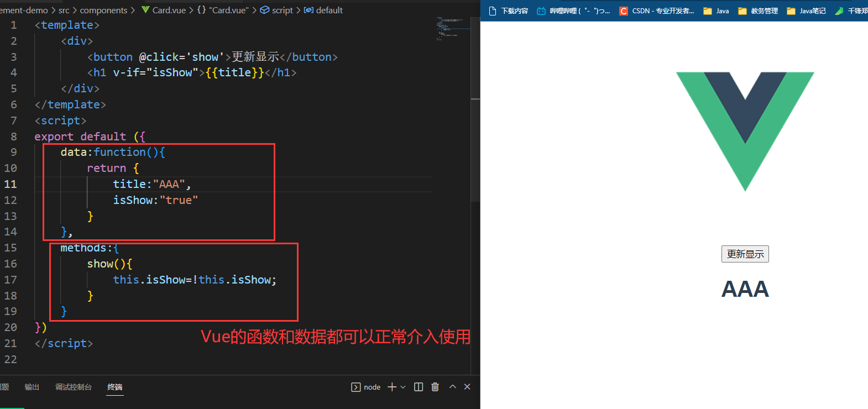This screenshot has width=868, height=409.
Task: Open the 教务管理 bookmarks folder
Action: tap(758, 11)
